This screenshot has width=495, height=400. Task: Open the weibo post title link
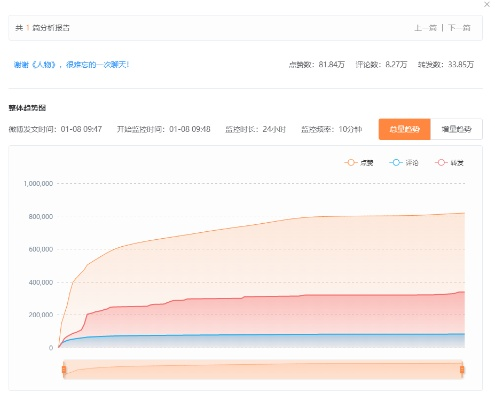pyautogui.click(x=71, y=65)
